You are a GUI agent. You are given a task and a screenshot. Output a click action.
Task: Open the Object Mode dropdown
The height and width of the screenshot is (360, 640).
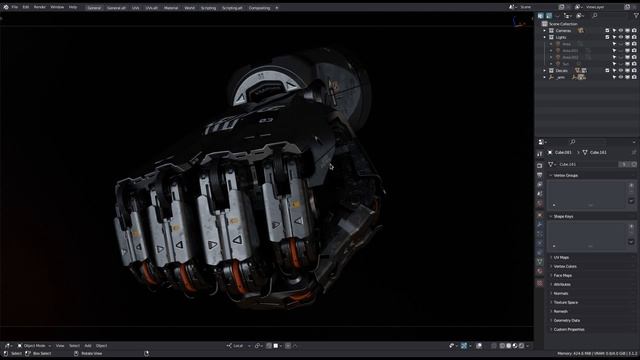[x=34, y=346]
